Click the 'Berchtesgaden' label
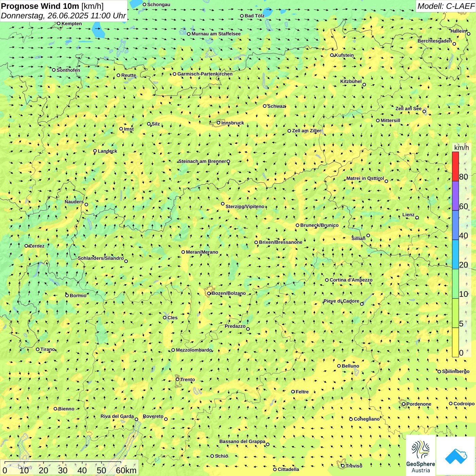This screenshot has width=476, height=476. pyautogui.click(x=435, y=41)
